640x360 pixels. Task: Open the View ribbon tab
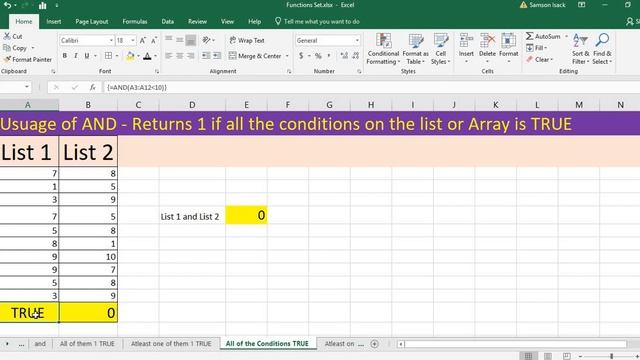pos(227,22)
